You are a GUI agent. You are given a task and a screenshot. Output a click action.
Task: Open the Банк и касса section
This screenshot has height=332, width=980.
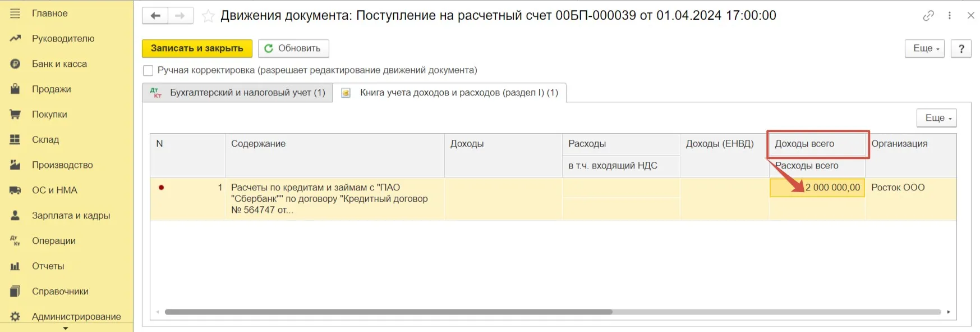point(59,64)
